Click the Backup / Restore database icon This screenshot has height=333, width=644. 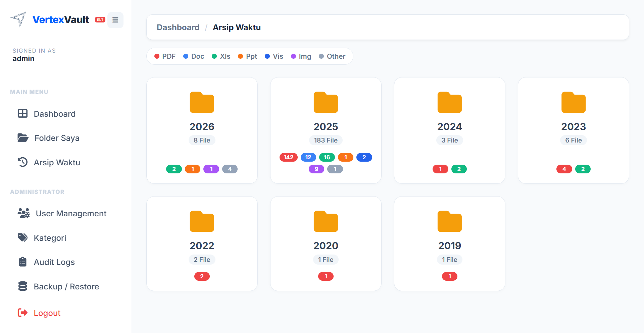click(22, 286)
